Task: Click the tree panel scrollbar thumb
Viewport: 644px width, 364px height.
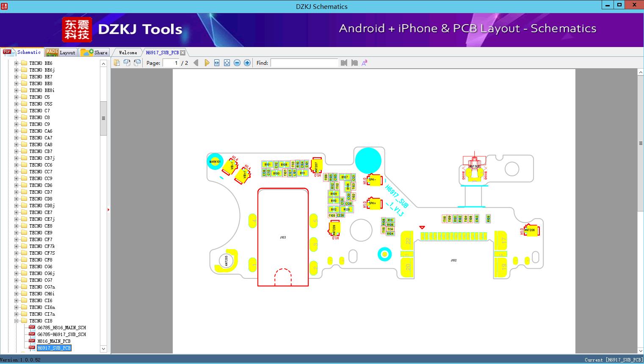Action: coord(103,118)
